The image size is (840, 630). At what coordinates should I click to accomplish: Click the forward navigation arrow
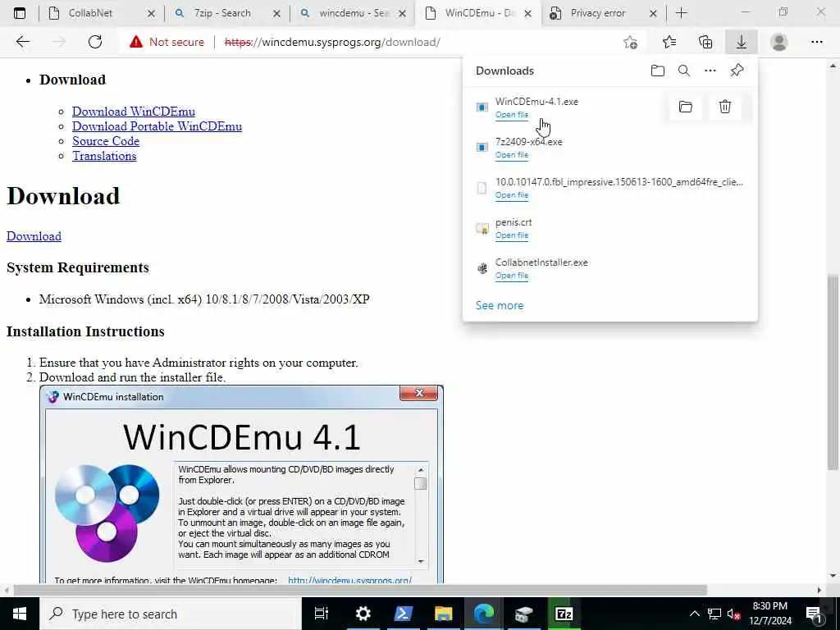[x=59, y=42]
